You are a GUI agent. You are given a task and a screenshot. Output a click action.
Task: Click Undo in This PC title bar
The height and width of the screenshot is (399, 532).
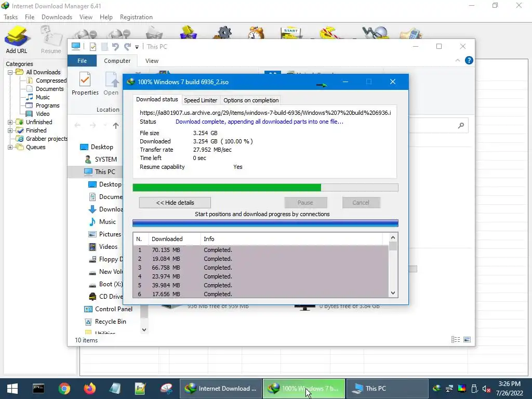click(x=115, y=47)
